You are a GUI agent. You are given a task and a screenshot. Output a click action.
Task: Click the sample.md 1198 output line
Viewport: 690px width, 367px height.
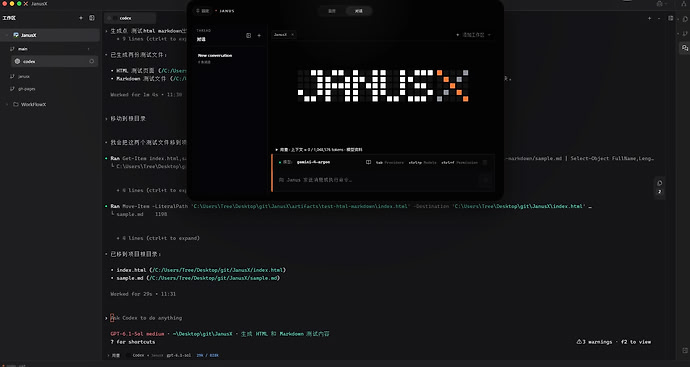coord(142,214)
